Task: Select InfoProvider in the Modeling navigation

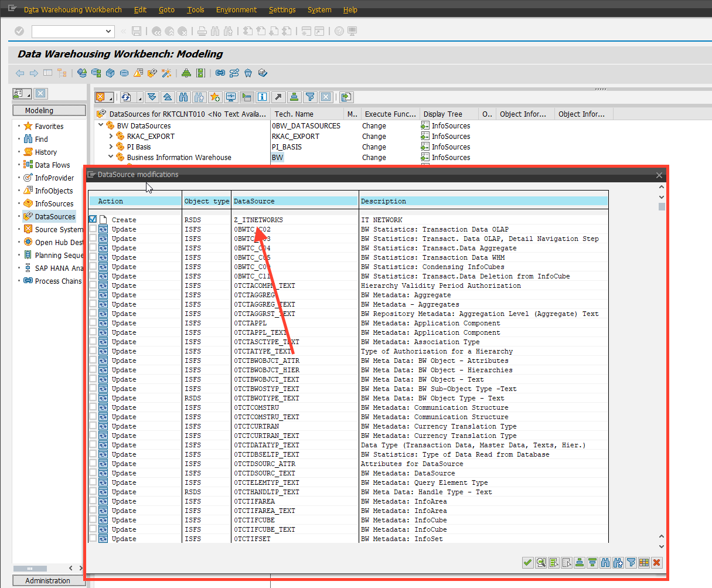Action: 54,178
